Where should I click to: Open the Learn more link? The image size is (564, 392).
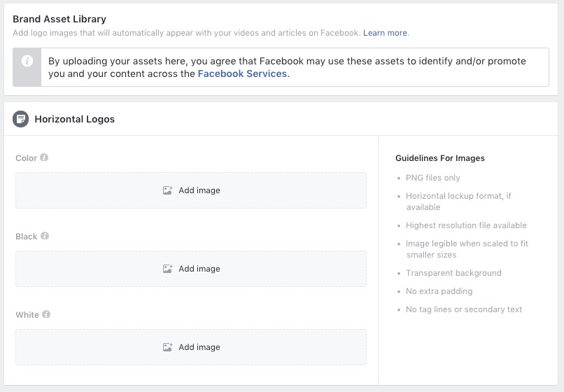[x=385, y=33]
